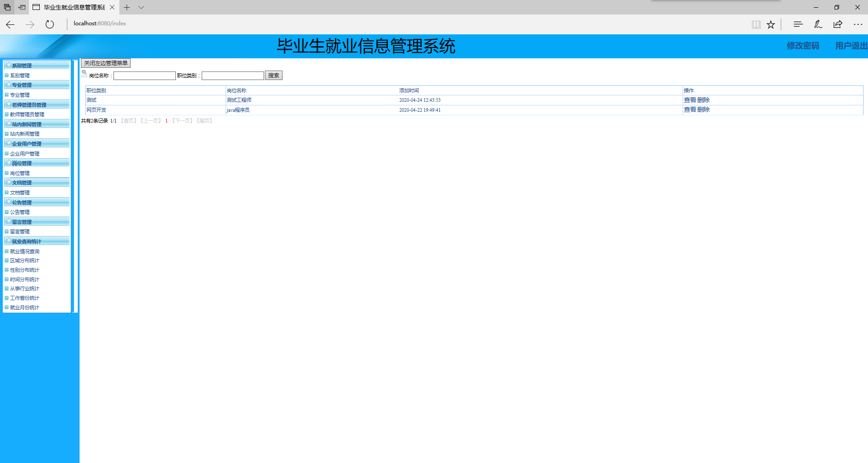868x463 pixels.
Task: Click the 尾页 pagination link
Action: tap(204, 121)
